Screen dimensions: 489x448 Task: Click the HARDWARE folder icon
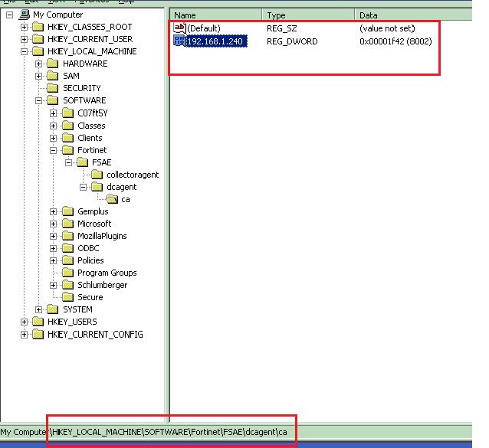53,64
